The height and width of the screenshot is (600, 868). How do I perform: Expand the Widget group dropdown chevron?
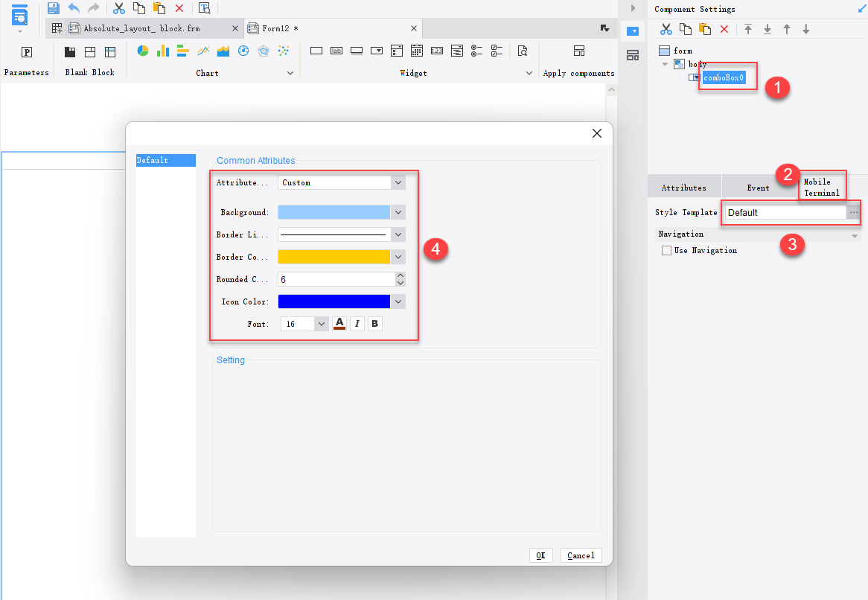(529, 73)
